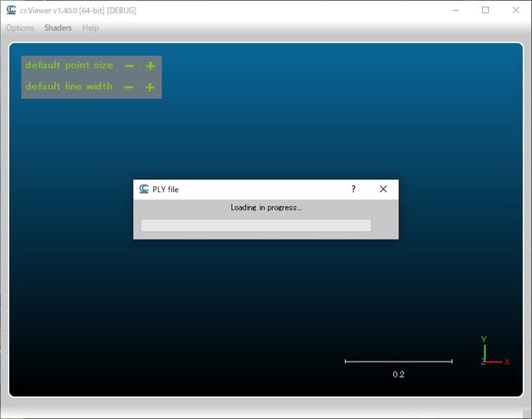
Task: Close the ccViewer application window
Action: 515,10
